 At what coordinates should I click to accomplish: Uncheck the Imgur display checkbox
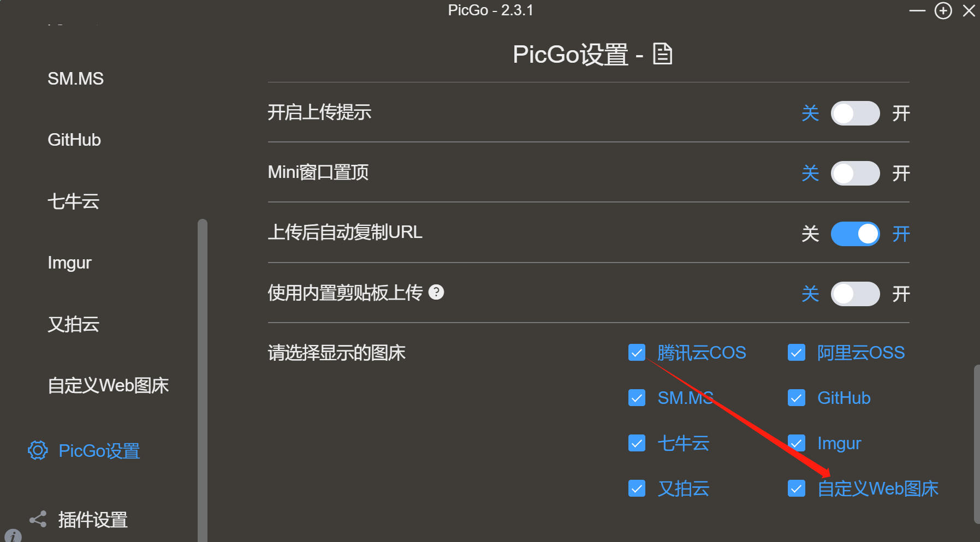click(x=796, y=443)
